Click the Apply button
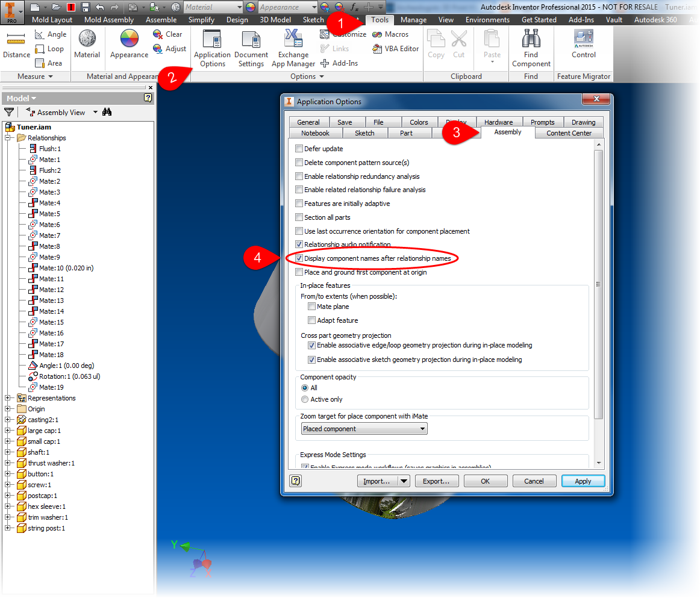Image resolution: width=700 pixels, height=598 pixels. pyautogui.click(x=583, y=481)
